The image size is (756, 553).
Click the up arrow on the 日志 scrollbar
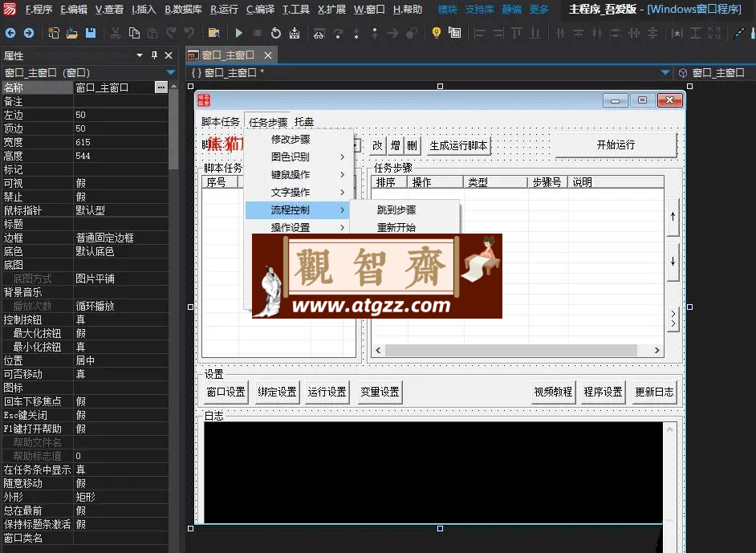pos(669,429)
